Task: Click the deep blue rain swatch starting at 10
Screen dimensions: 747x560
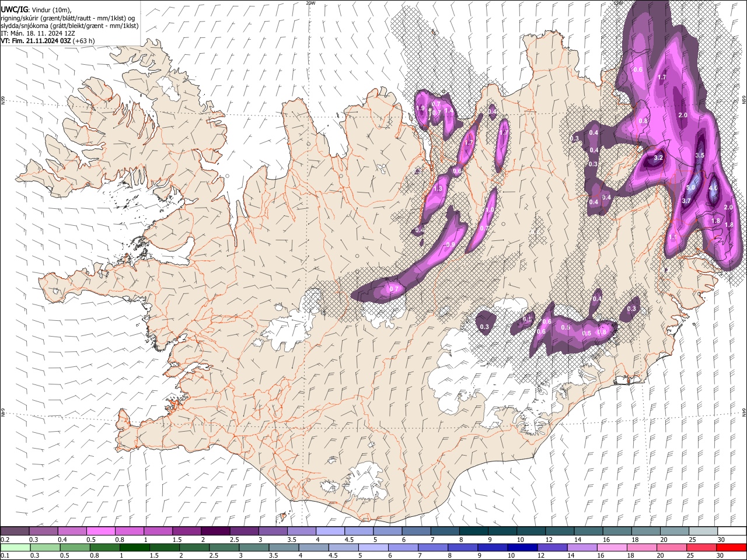Action: coord(522,547)
